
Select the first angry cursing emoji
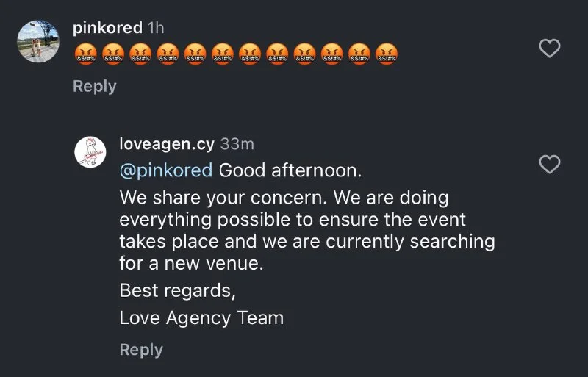86,54
